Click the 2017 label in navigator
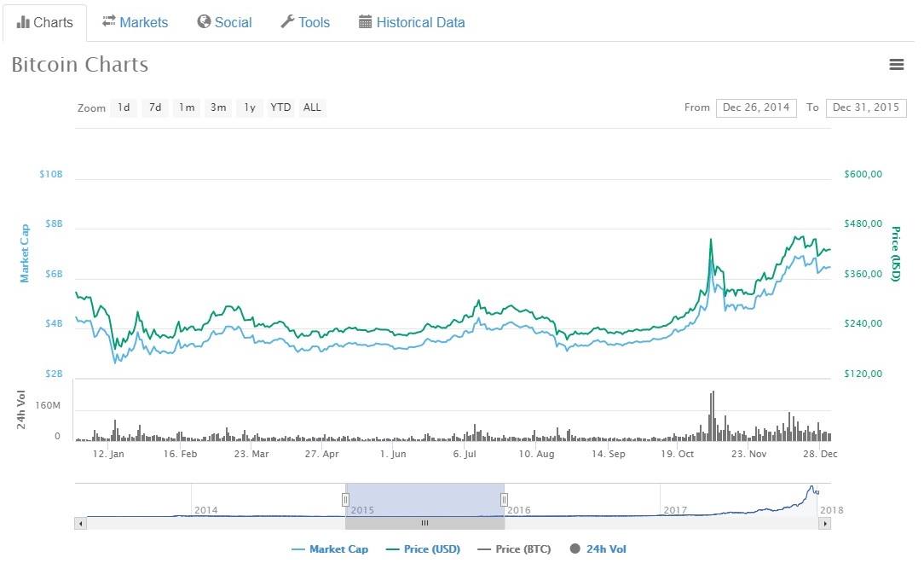The width and height of the screenshot is (924, 563). [x=675, y=510]
